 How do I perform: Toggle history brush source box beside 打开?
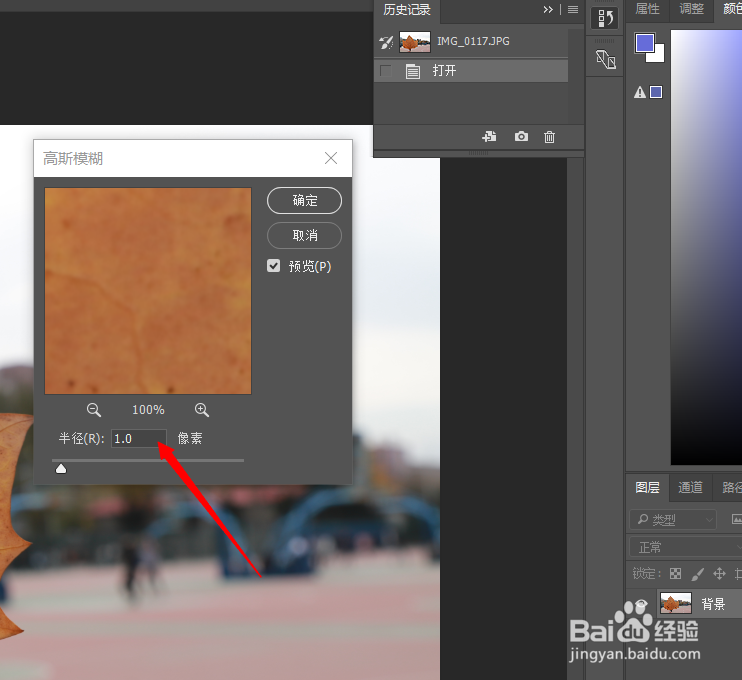(386, 71)
